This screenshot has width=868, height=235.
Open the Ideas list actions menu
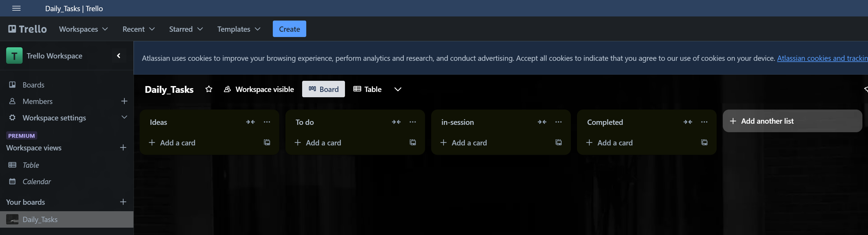[x=267, y=122]
